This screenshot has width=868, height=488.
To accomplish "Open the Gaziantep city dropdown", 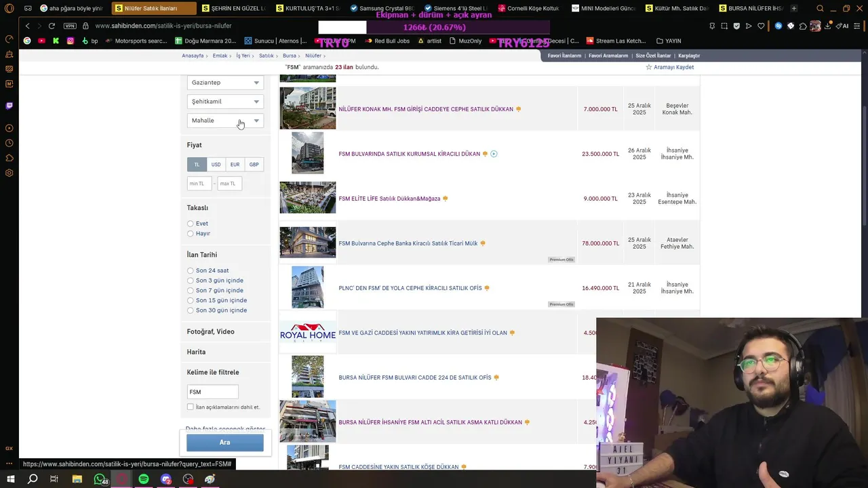I will click(x=225, y=83).
